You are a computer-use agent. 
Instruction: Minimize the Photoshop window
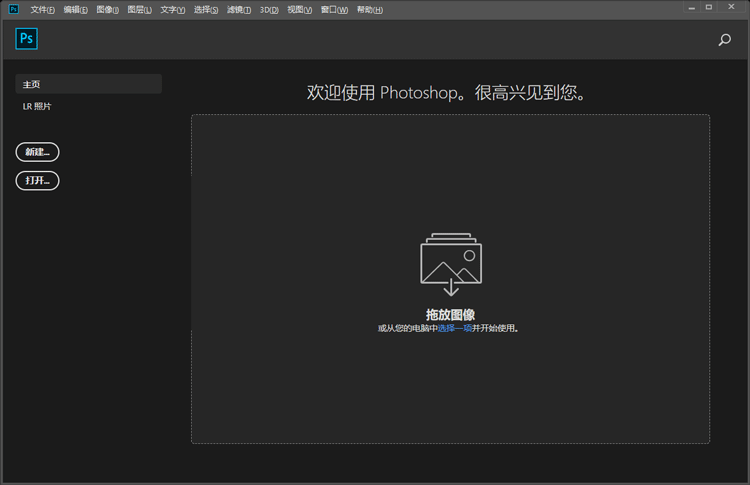[692, 8]
